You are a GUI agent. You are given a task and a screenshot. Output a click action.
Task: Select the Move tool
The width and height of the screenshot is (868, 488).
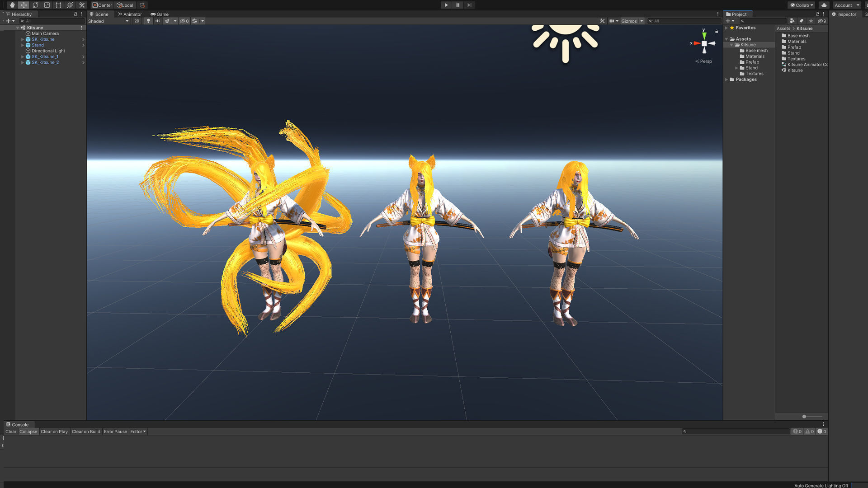pyautogui.click(x=24, y=5)
